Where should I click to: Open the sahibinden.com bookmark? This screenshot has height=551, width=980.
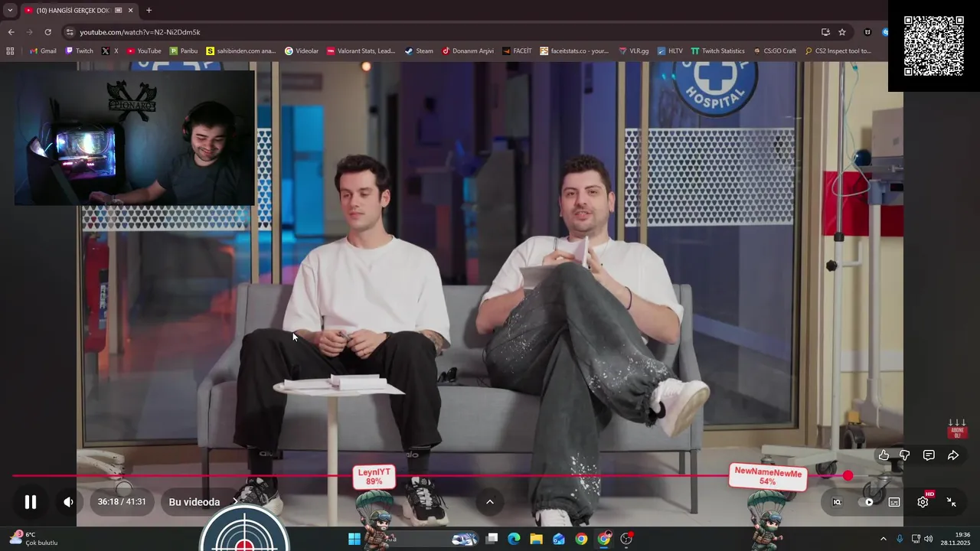coord(241,51)
